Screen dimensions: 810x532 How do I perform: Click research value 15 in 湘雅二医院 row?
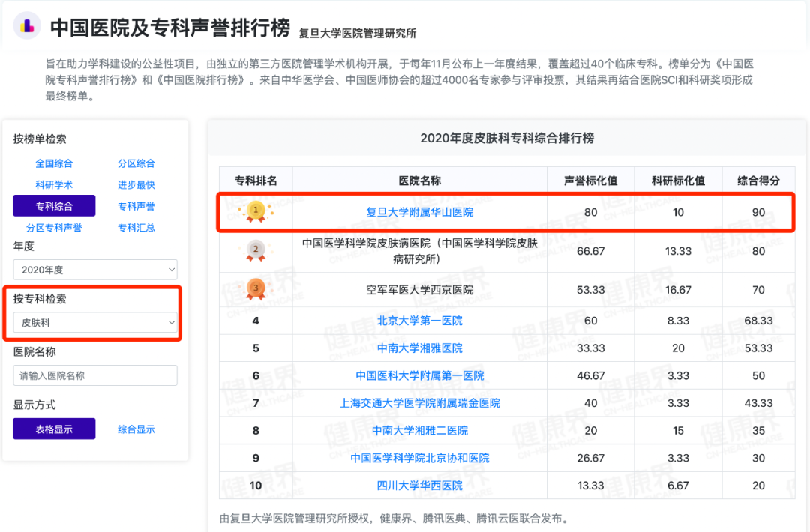[x=678, y=430]
